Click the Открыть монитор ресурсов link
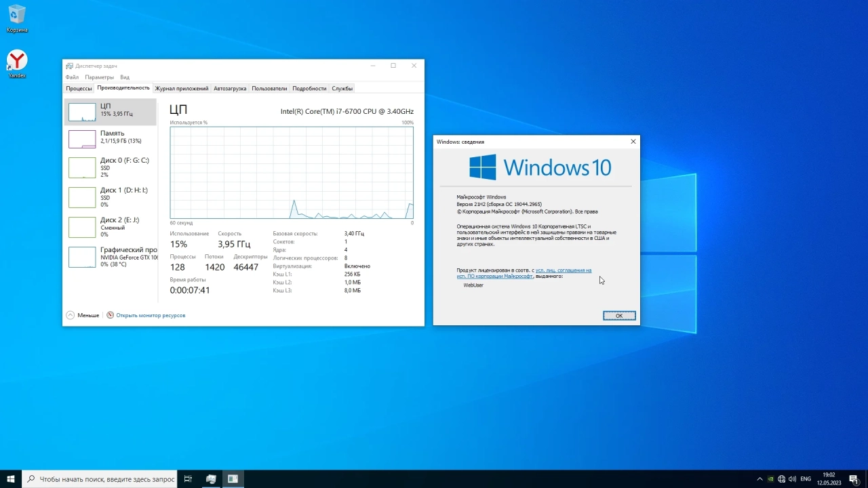 pos(151,315)
